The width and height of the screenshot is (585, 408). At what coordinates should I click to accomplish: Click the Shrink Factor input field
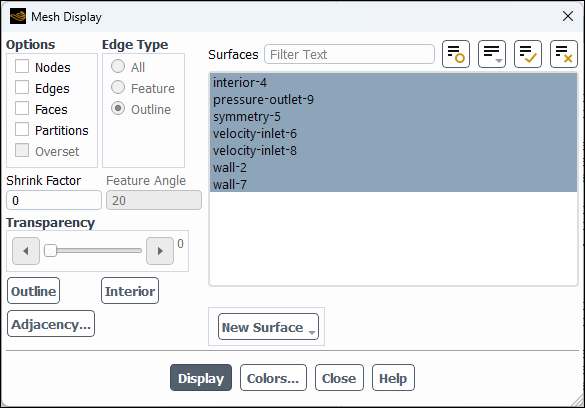(x=54, y=200)
